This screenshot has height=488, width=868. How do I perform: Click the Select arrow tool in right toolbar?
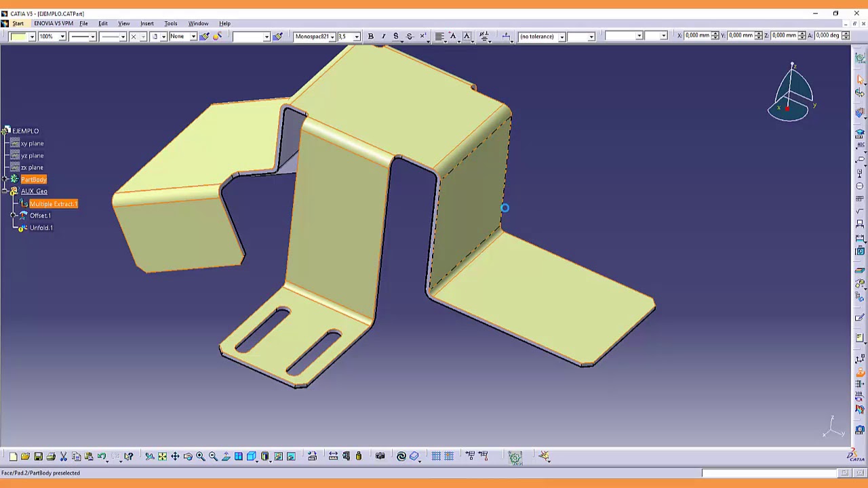(861, 79)
